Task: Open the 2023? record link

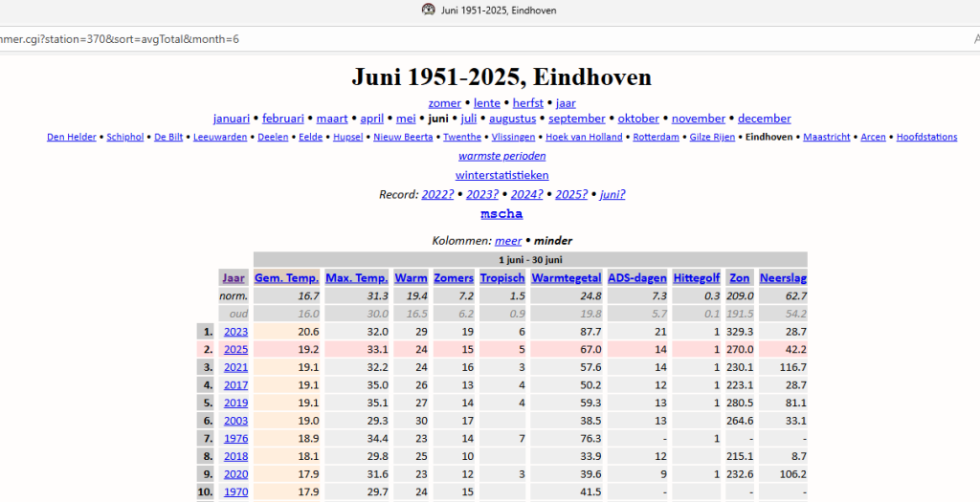Action: click(482, 194)
